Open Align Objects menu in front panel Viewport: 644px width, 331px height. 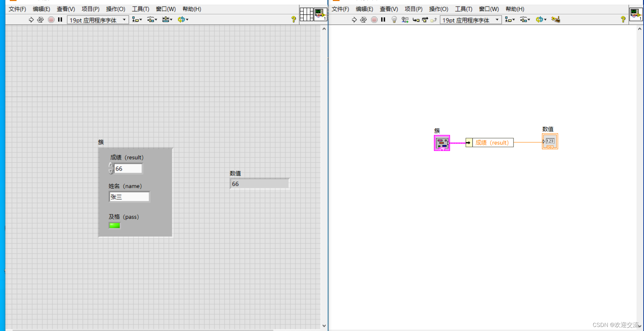[x=137, y=20]
